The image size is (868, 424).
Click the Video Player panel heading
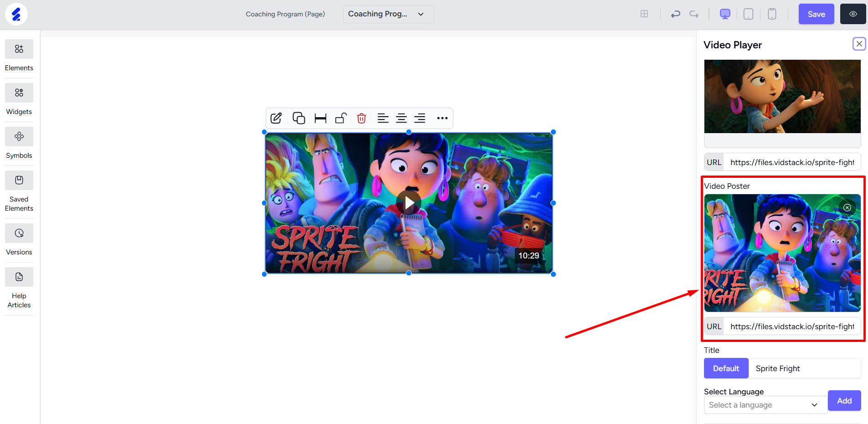tap(733, 45)
